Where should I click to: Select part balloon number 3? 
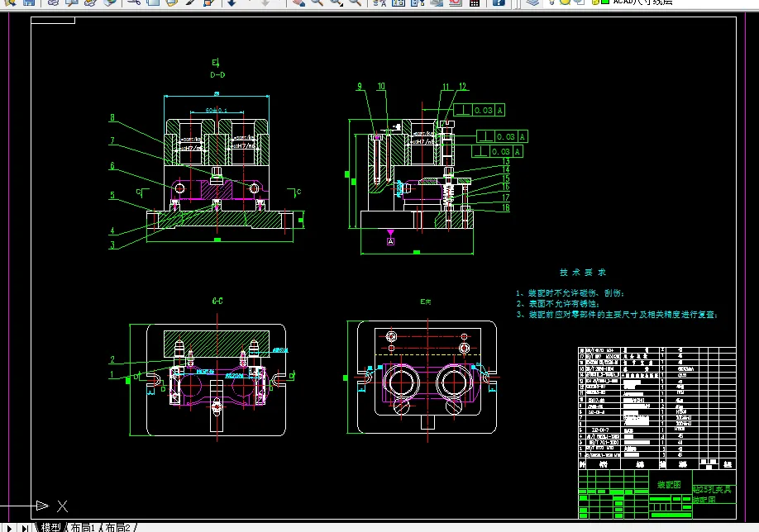coord(112,245)
